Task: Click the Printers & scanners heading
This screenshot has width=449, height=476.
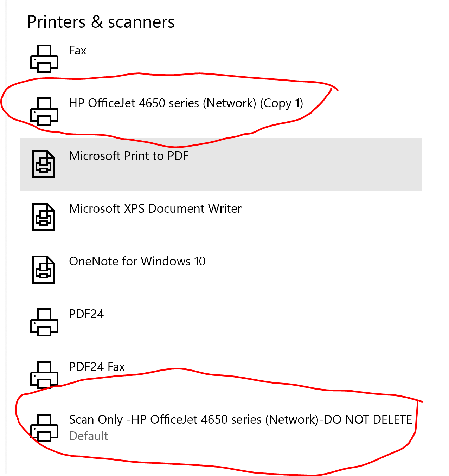Action: click(101, 22)
